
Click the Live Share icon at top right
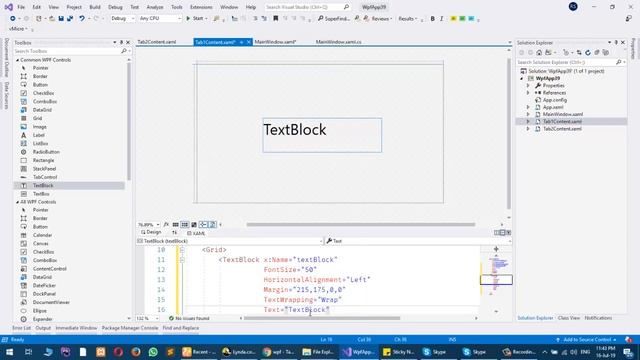coord(629,18)
